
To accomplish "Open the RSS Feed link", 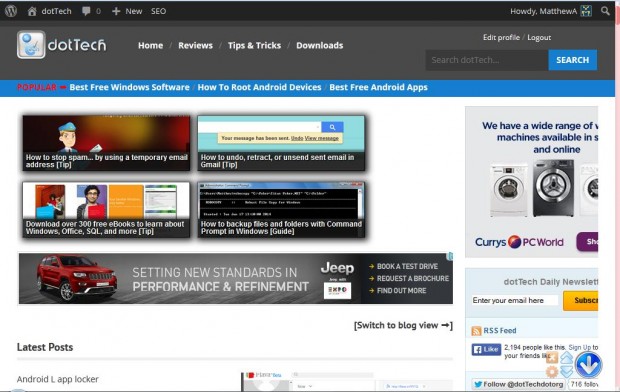I will [x=500, y=330].
